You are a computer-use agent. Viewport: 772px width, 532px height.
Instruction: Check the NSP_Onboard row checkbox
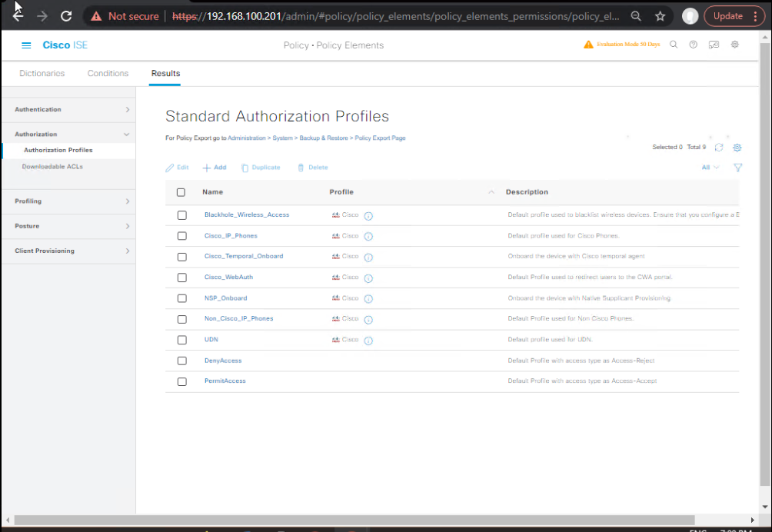pos(182,298)
